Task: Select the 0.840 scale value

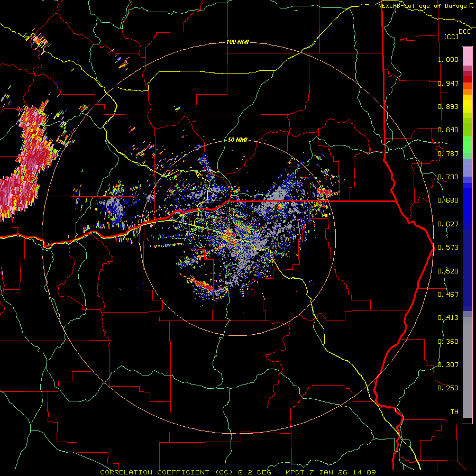Action: 448,130
